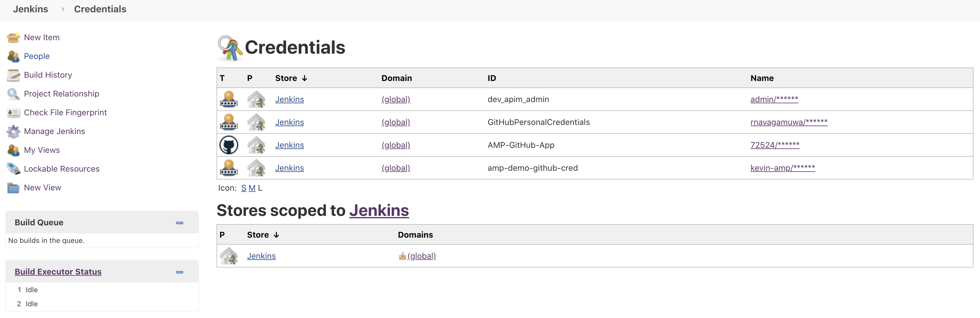Click the Lockable Resources drive icon
The height and width of the screenshot is (318, 980).
[13, 169]
